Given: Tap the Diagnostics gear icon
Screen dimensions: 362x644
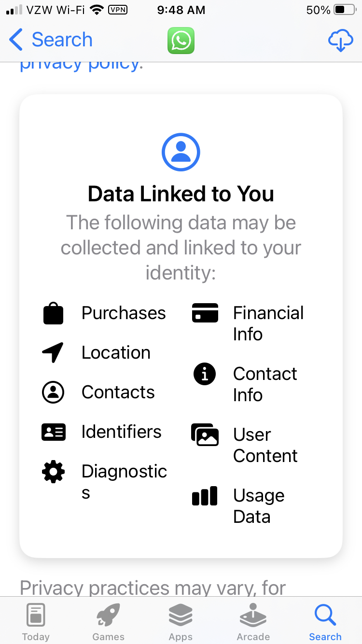Looking at the screenshot, I should [x=53, y=472].
